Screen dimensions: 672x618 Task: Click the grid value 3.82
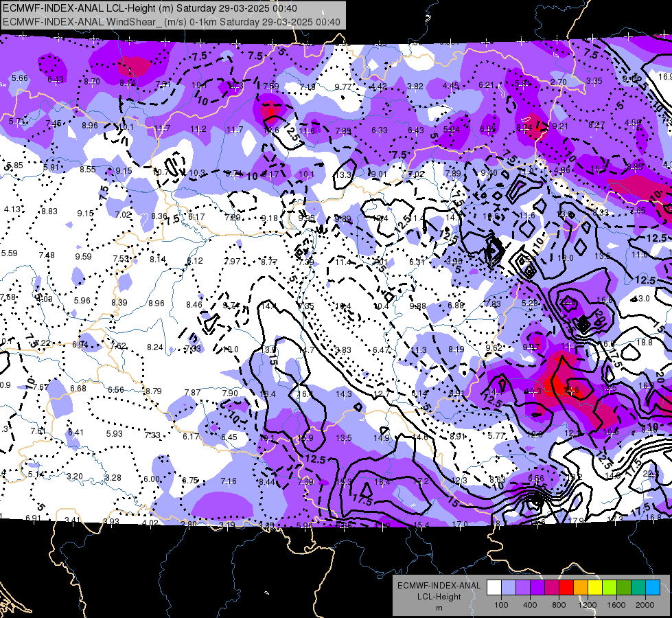(x=415, y=87)
